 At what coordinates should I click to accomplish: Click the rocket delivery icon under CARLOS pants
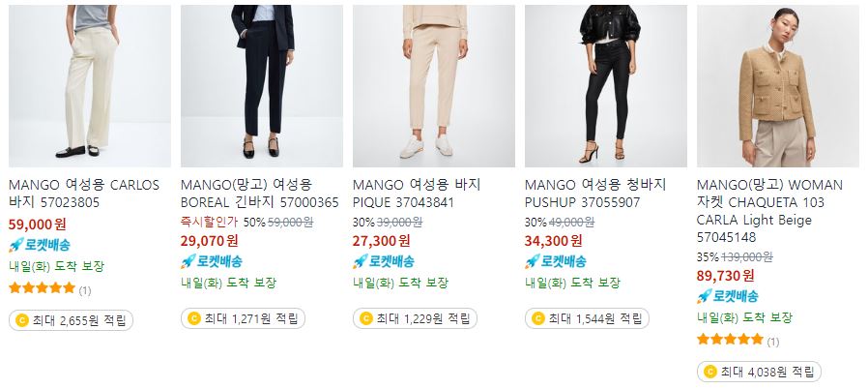(16, 245)
